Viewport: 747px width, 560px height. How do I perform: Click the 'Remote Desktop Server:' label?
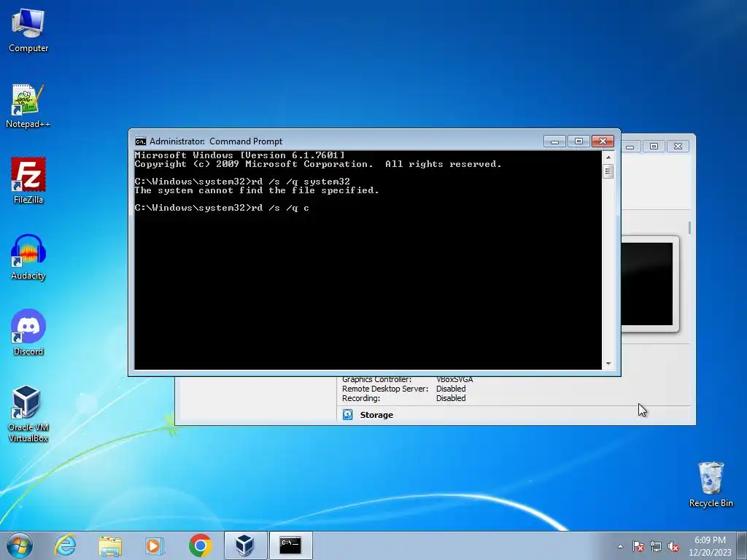(385, 389)
